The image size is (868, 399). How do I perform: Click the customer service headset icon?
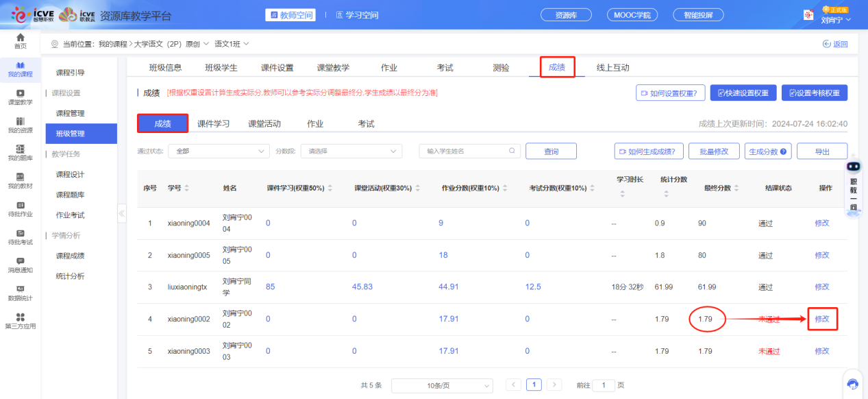(852, 384)
